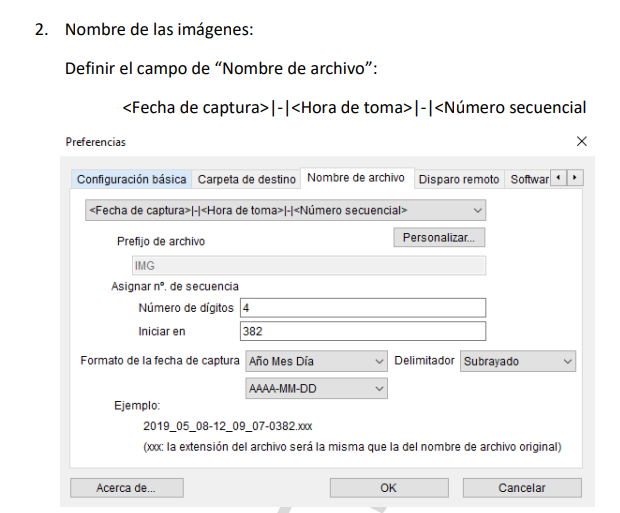Expand the Delimitador dropdown showing Subrayado
This screenshot has height=513, width=620.
(517, 361)
